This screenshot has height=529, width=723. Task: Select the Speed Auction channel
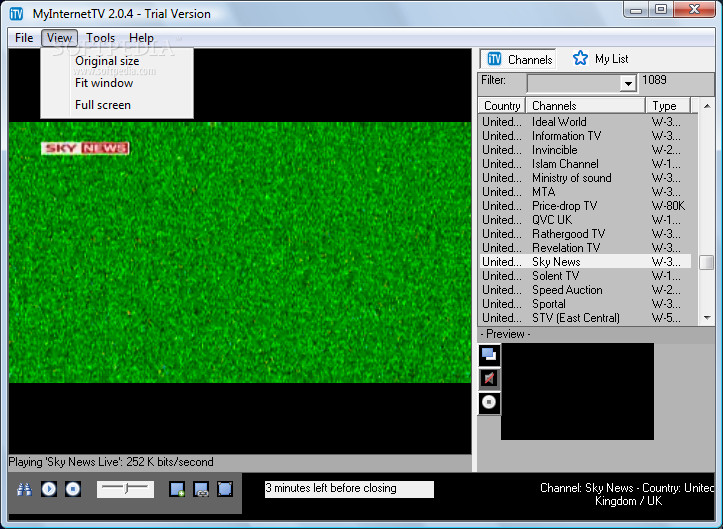(x=586, y=290)
